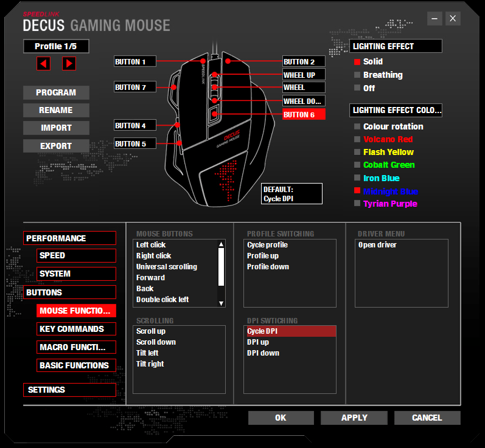This screenshot has width=485, height=448.
Task: Open KEY COMMANDS submenu
Action: (76, 329)
